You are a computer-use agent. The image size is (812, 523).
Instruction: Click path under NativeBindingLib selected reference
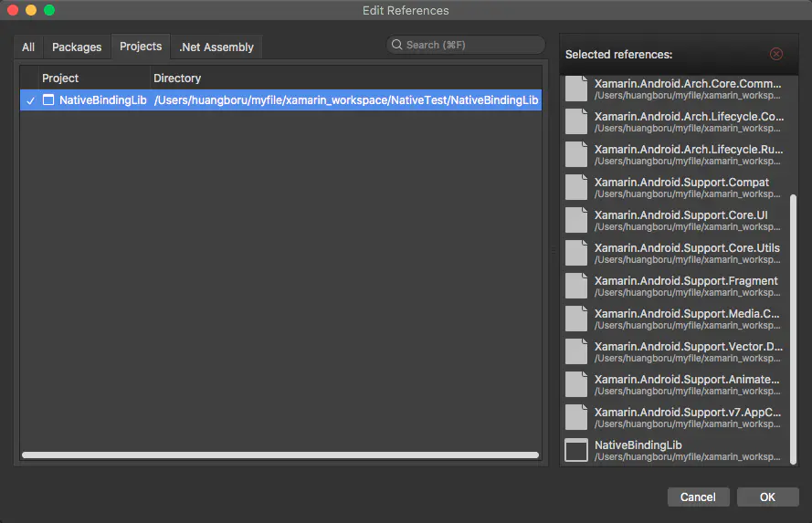click(687, 456)
